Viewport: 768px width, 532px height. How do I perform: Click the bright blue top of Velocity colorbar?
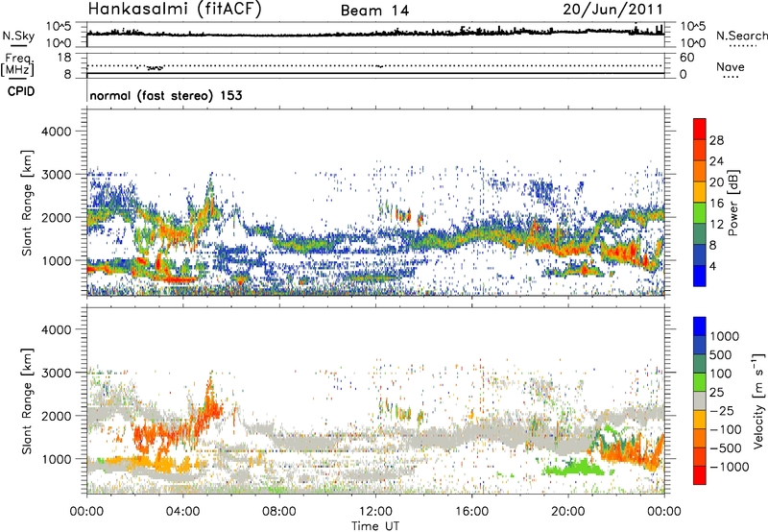coord(700,326)
